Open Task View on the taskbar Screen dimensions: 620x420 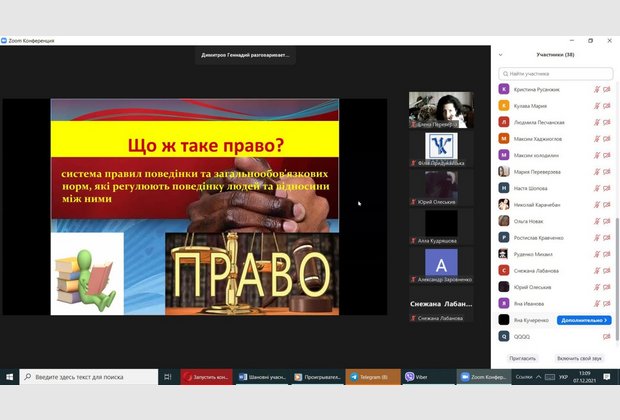[168, 377]
